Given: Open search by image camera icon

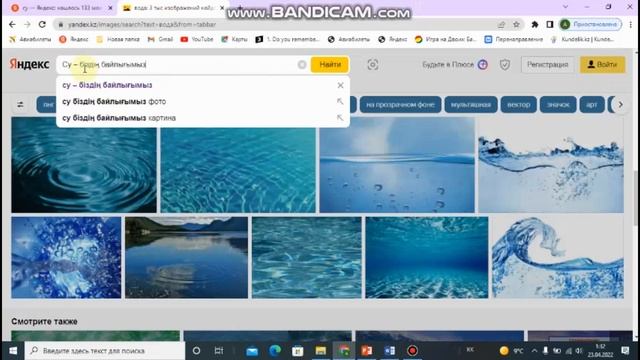Looking at the screenshot, I should click(373, 64).
